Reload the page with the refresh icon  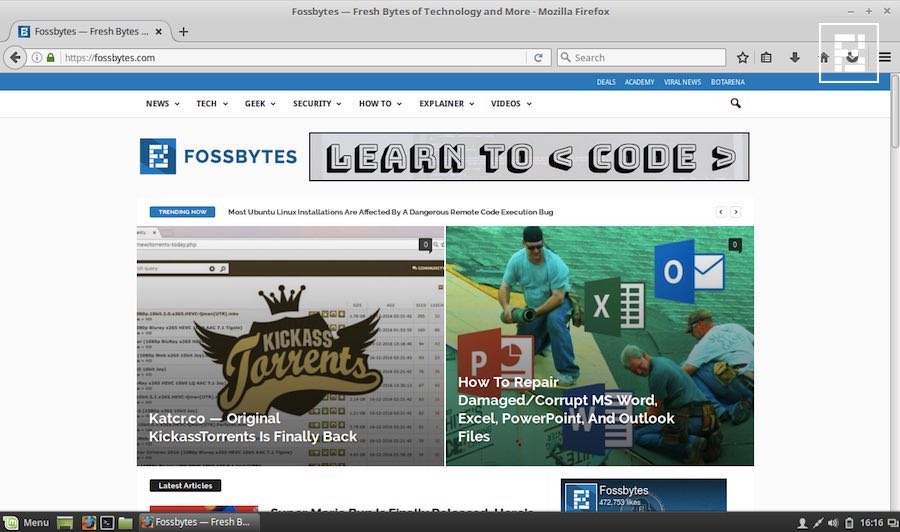[x=538, y=58]
